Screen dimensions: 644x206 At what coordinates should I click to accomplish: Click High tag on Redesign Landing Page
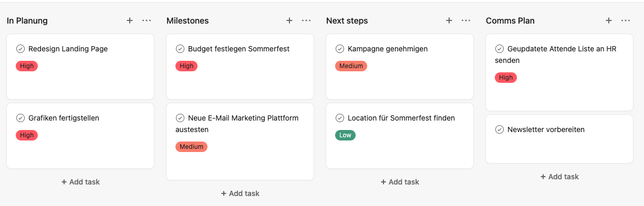click(x=27, y=66)
